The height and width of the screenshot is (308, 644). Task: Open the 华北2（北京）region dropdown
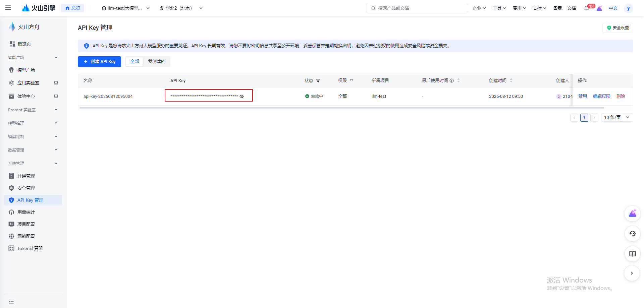(181, 8)
